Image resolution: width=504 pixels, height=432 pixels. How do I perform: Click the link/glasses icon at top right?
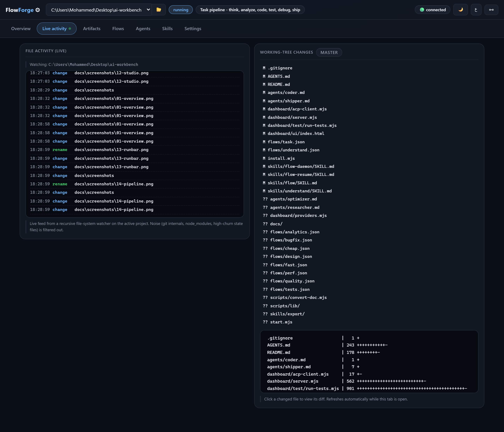491,10
